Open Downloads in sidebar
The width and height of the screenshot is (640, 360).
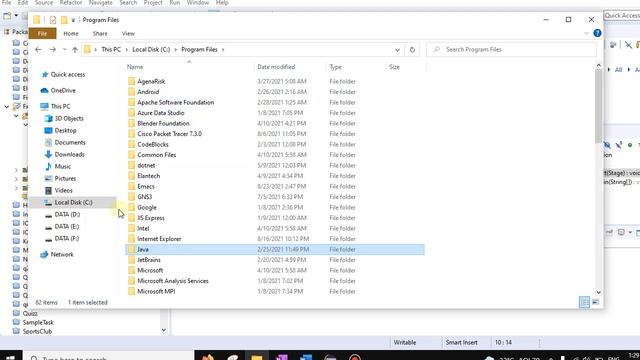click(64, 154)
